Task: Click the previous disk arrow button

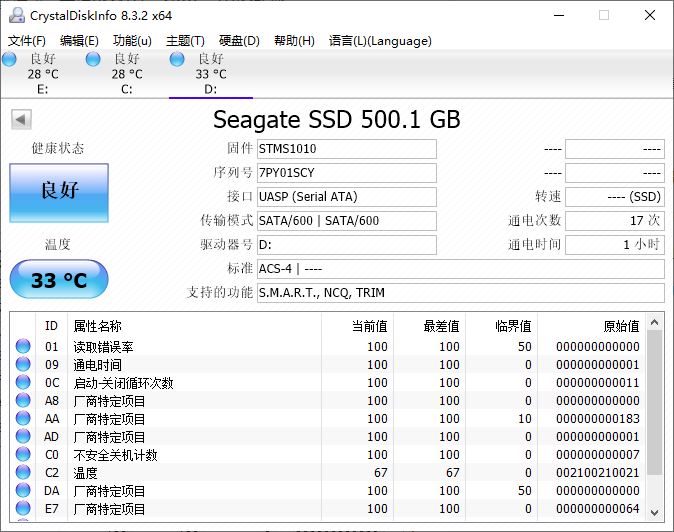Action: [x=21, y=119]
